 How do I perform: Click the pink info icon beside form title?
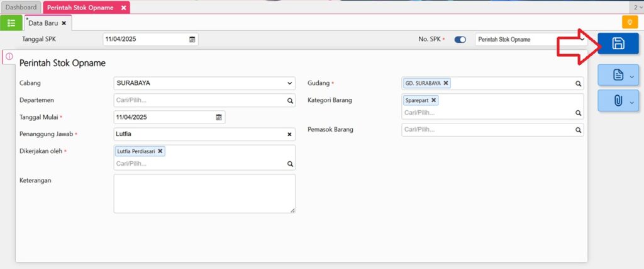[x=9, y=56]
